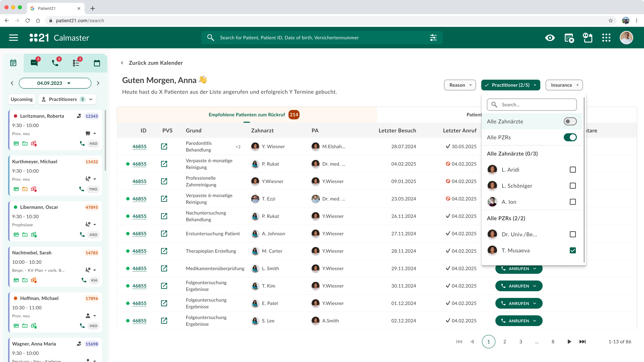This screenshot has height=362, width=644.
Task: Go to next results page arrow
Action: 569,342
